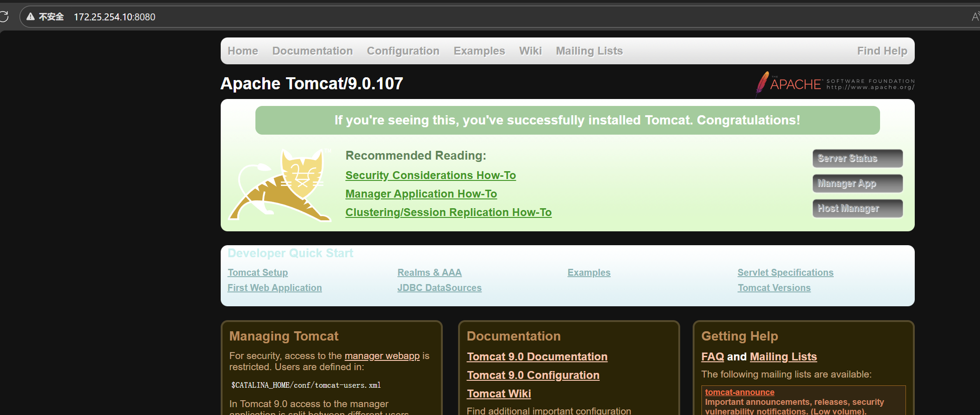The height and width of the screenshot is (415, 980).
Task: Open the Documentation nav item
Action: (x=312, y=51)
